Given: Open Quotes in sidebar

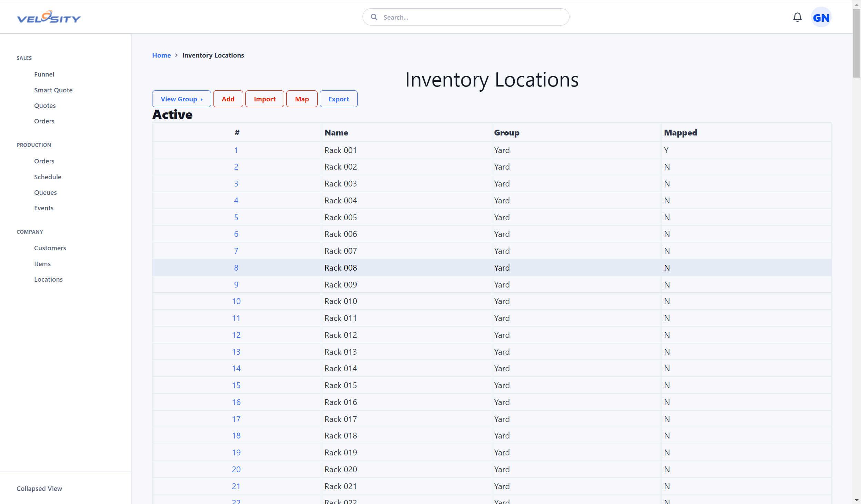Looking at the screenshot, I should point(45,105).
